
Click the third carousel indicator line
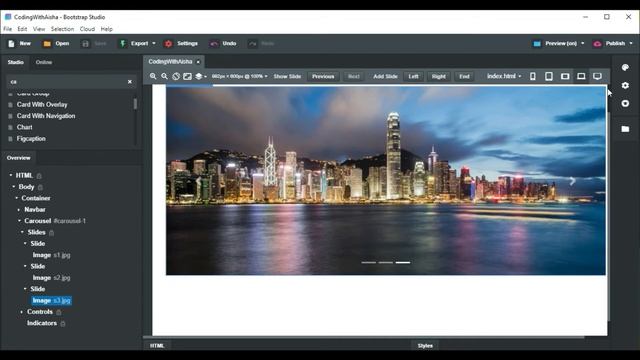(x=403, y=262)
